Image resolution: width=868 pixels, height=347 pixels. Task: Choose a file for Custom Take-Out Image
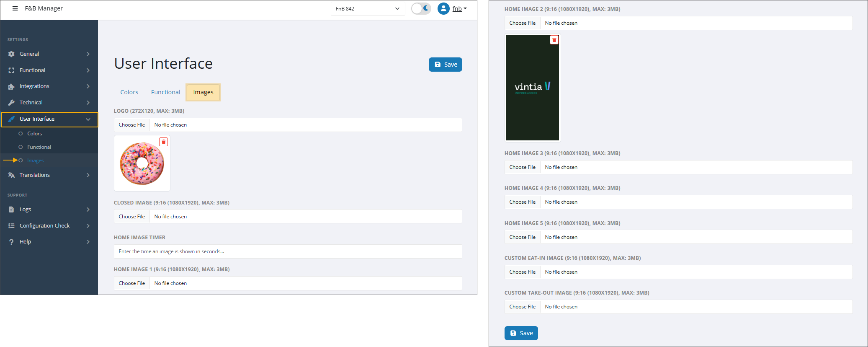click(x=523, y=307)
